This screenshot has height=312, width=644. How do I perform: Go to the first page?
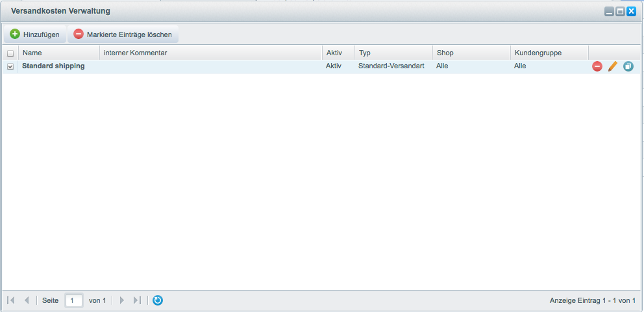11,300
